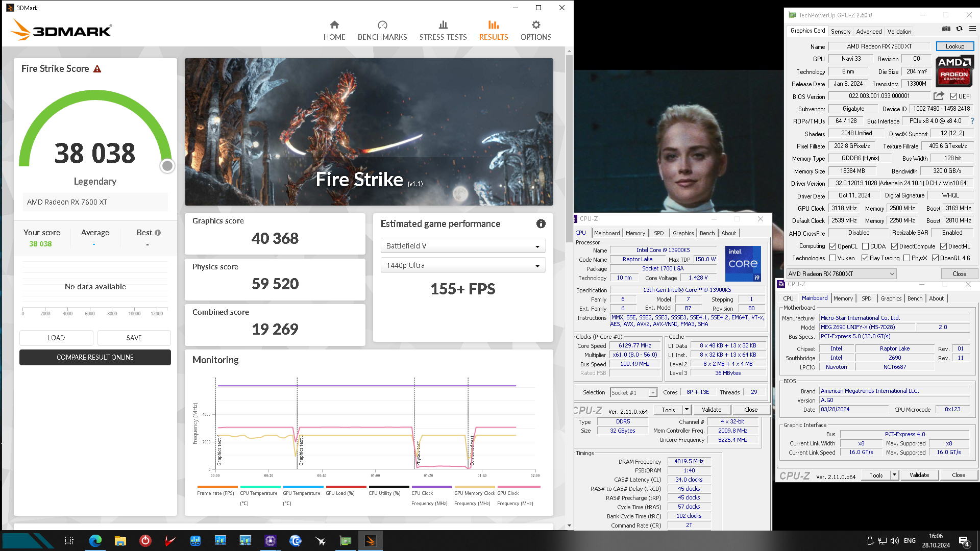This screenshot has width=980, height=551.
Task: Open the SPD tab in CPU-Z CPU window
Action: click(659, 233)
